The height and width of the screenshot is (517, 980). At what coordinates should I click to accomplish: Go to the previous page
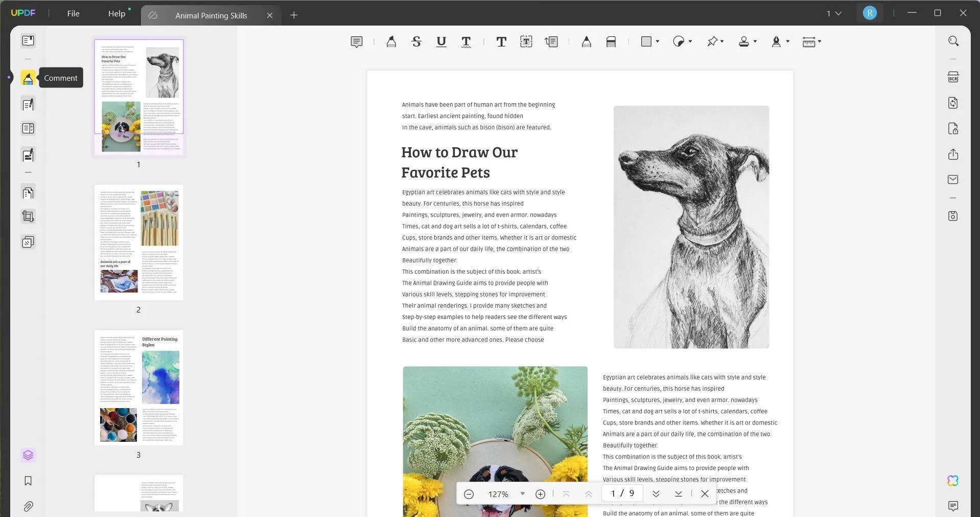[588, 494]
